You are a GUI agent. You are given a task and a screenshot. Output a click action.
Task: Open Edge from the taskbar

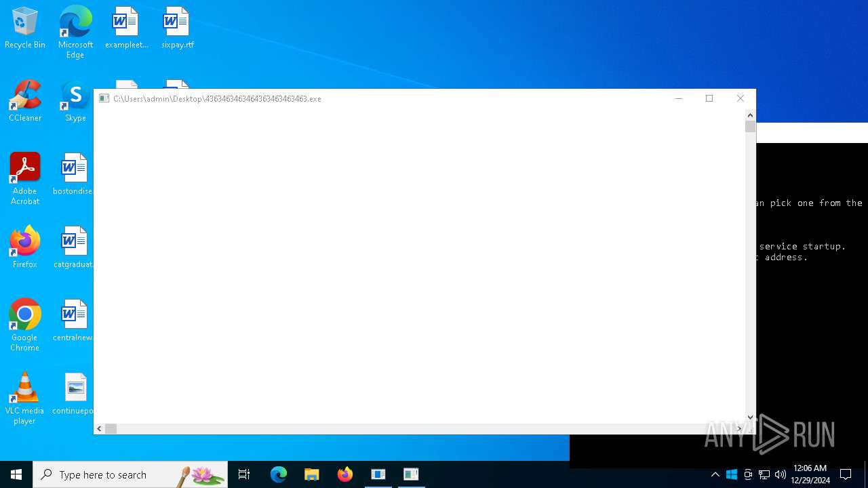coord(279,474)
